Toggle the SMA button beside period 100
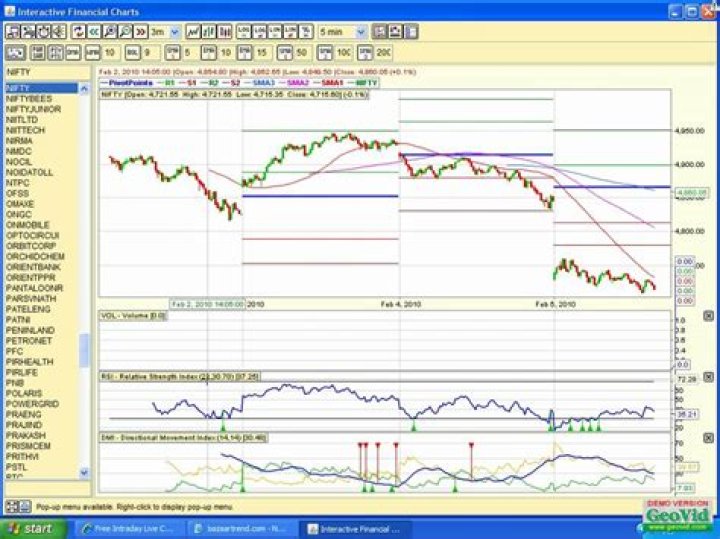This screenshot has width=720, height=539. (325, 53)
